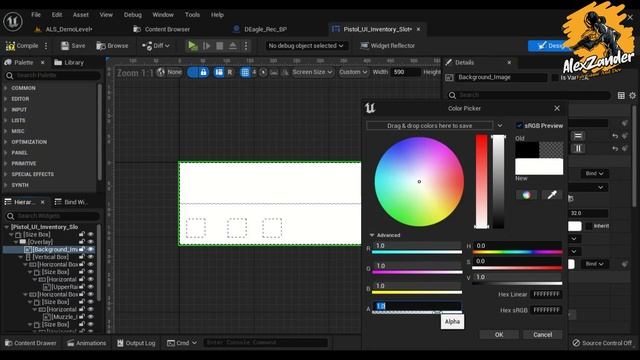Toggle visibility of the Overlay widget
The height and width of the screenshot is (360, 640).
click(91, 242)
